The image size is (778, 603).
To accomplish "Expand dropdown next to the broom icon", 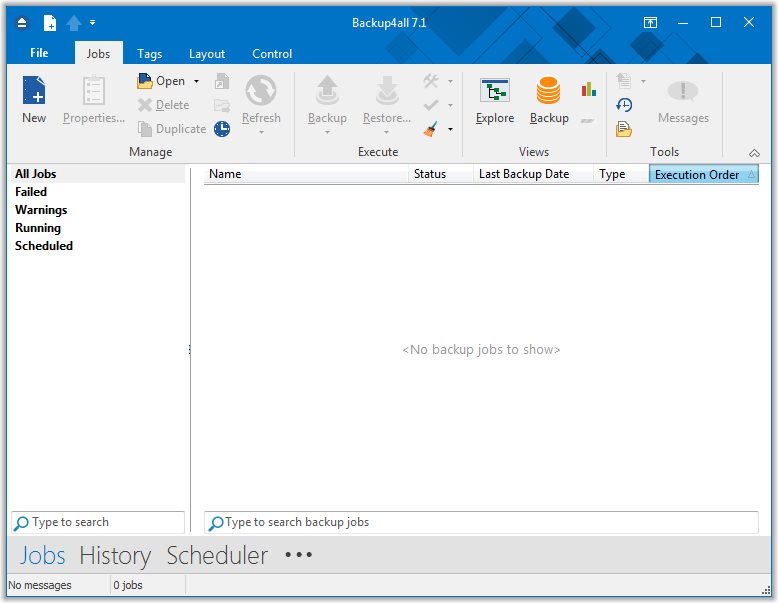I will 451,129.
